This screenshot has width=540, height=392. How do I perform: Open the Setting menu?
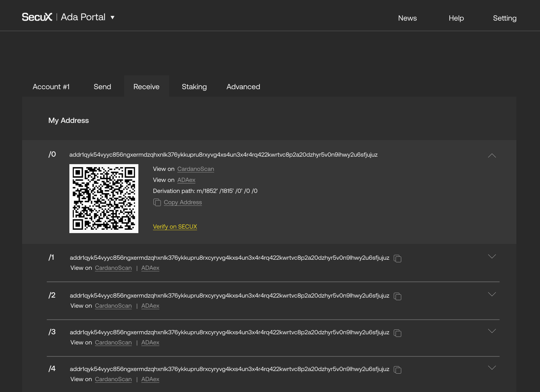tap(504, 18)
